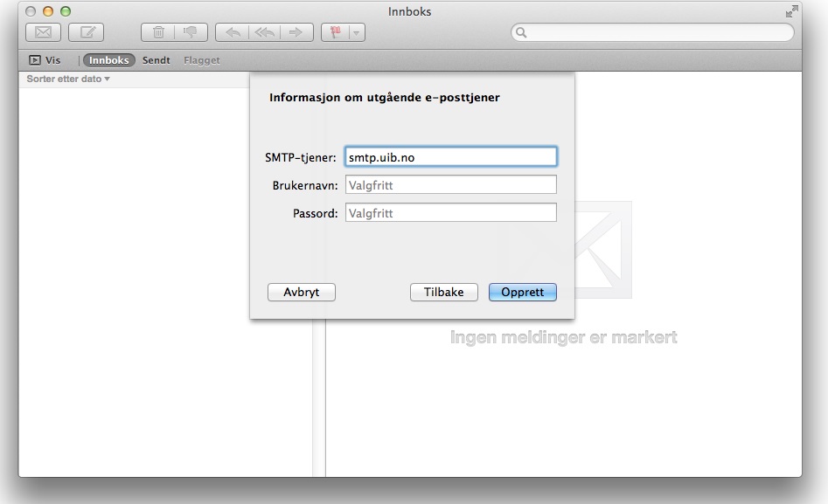
Task: Compose a new message with pencil icon
Action: tap(87, 32)
